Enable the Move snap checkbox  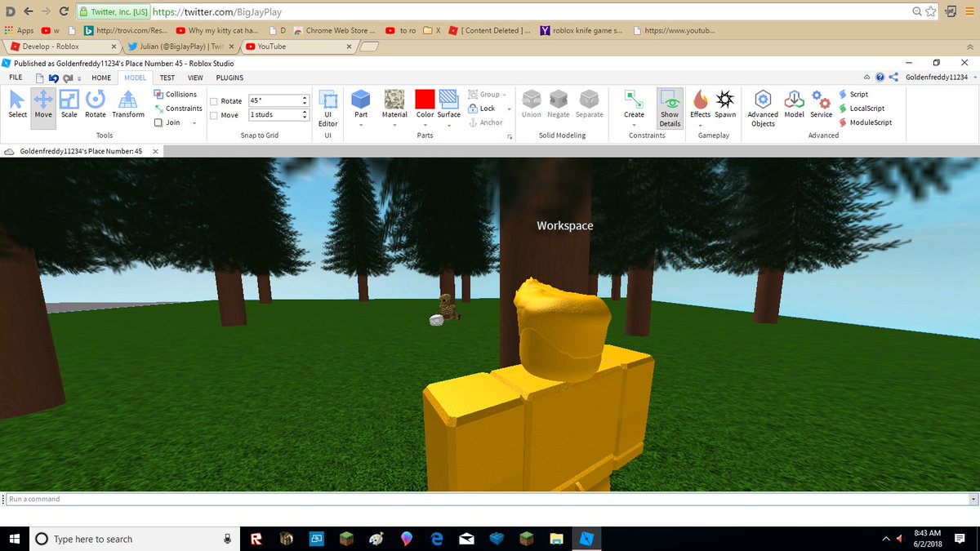point(214,115)
